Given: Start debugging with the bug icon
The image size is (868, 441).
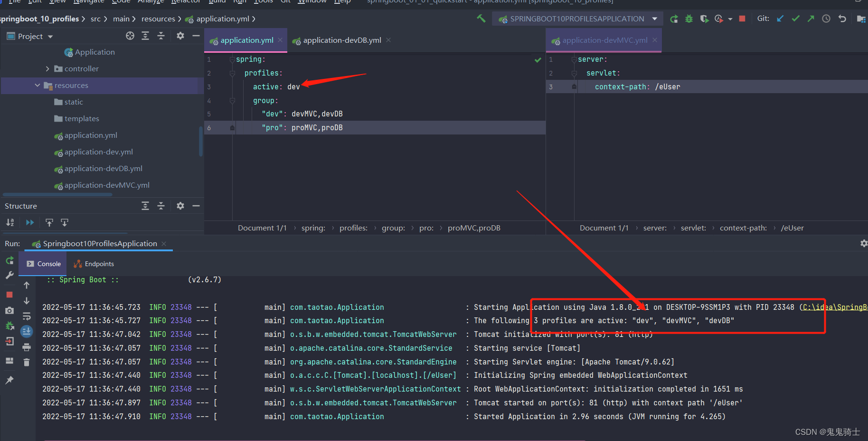Looking at the screenshot, I should pyautogui.click(x=689, y=19).
